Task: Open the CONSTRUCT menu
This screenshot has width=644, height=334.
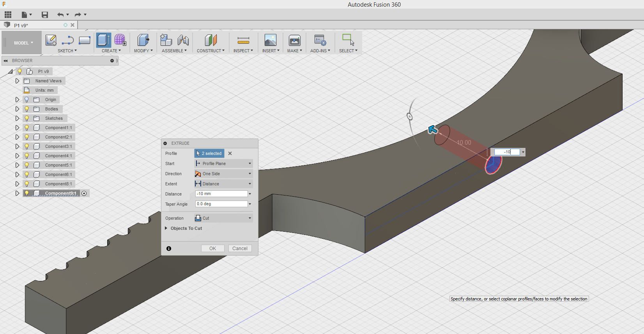Action: click(x=211, y=51)
